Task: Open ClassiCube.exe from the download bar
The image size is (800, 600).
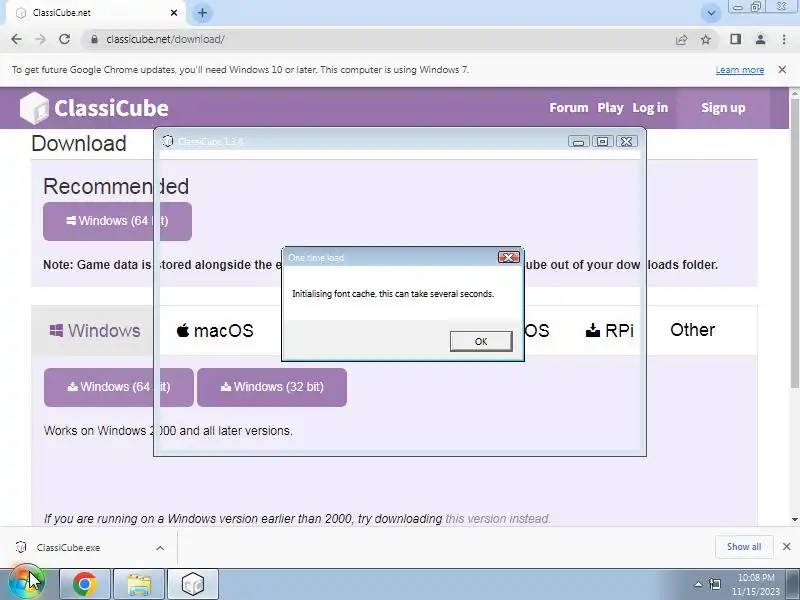Action: pos(68,547)
